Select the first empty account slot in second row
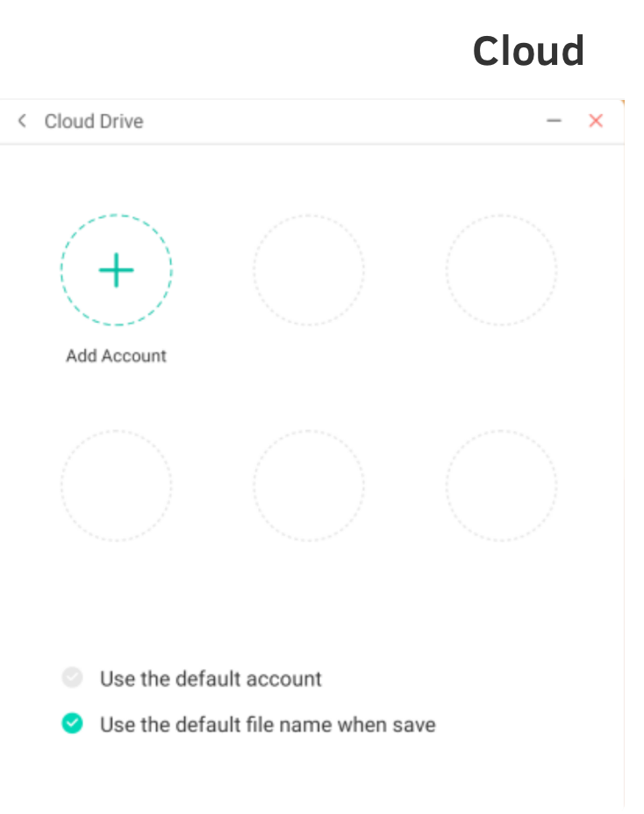This screenshot has height=814, width=644. (x=116, y=485)
